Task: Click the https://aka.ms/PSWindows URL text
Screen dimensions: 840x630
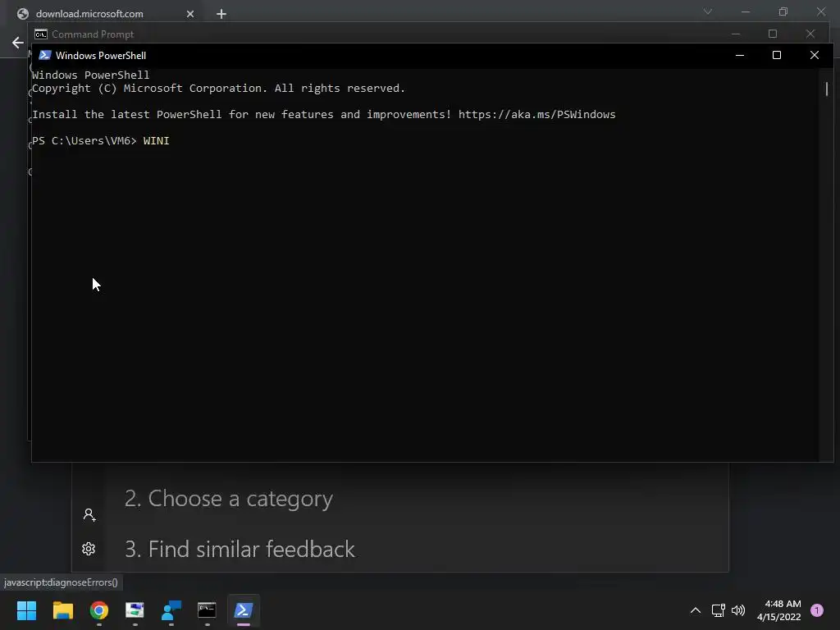Action: pyautogui.click(x=536, y=115)
